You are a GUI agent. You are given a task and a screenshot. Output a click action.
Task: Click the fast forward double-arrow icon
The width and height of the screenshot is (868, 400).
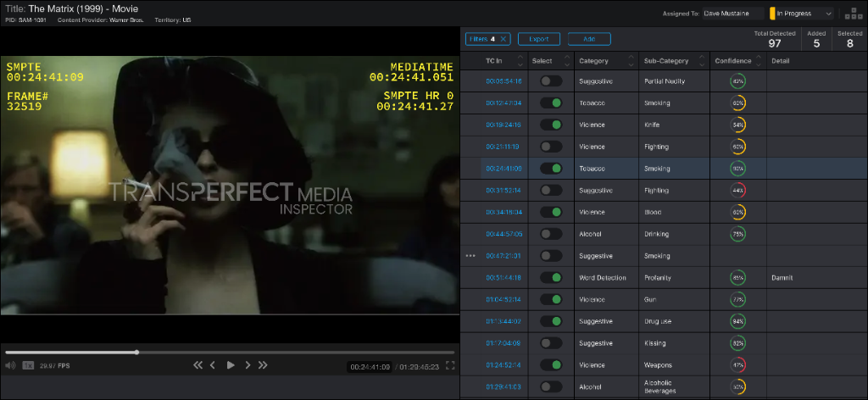click(x=263, y=365)
